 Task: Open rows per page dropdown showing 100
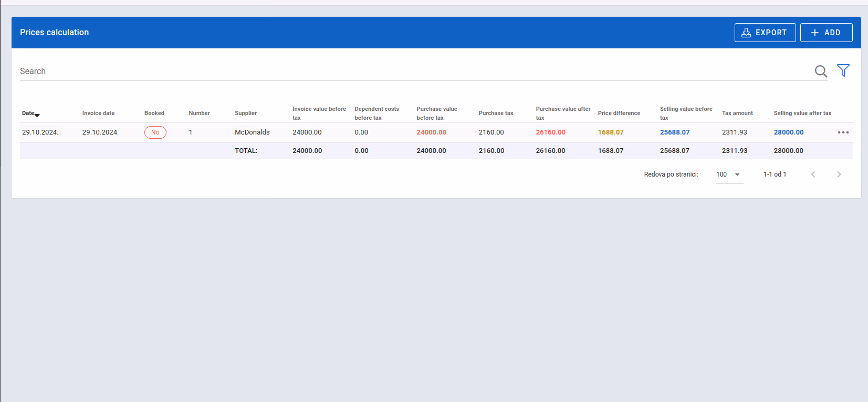(729, 174)
